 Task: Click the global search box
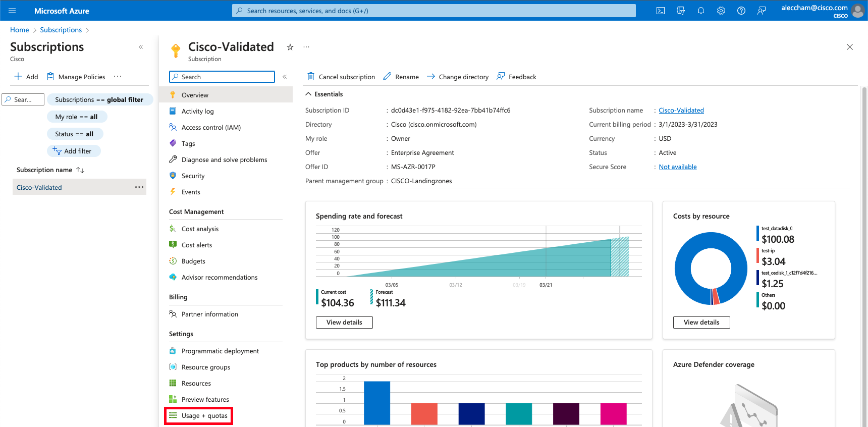[434, 11]
